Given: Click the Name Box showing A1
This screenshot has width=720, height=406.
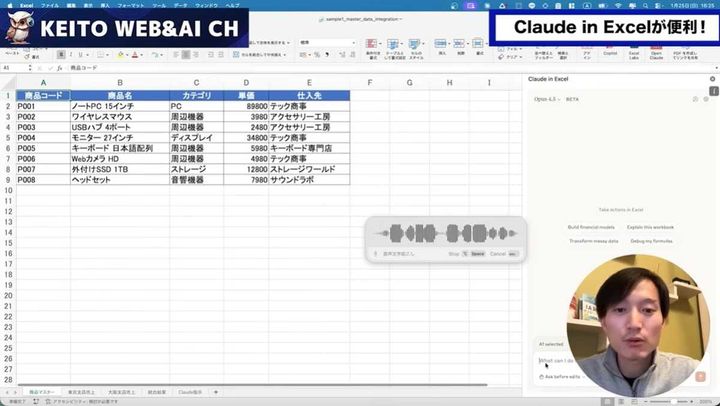Looking at the screenshot, I should 14,68.
